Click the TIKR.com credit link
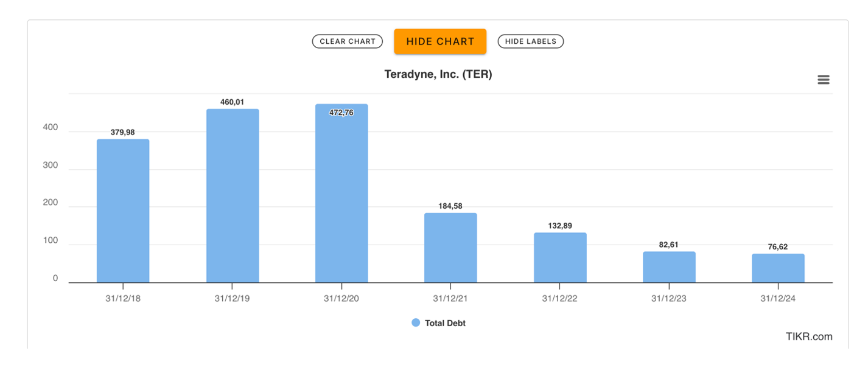Screen dimensions: 868x376 coord(809,336)
